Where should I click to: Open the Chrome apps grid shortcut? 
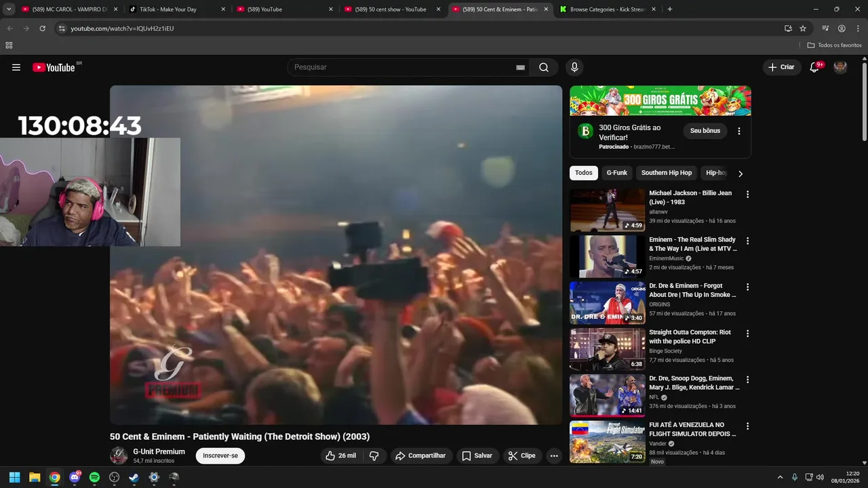click(x=9, y=45)
